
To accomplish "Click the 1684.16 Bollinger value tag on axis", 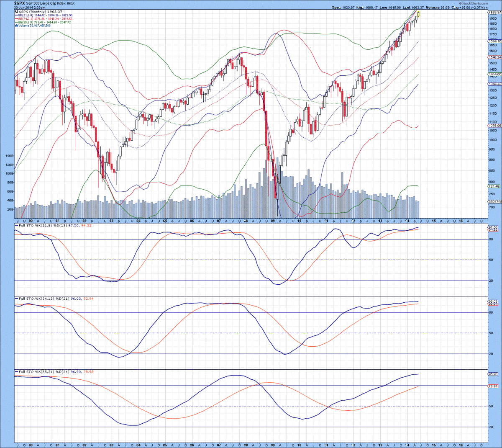I will pos(494,41).
